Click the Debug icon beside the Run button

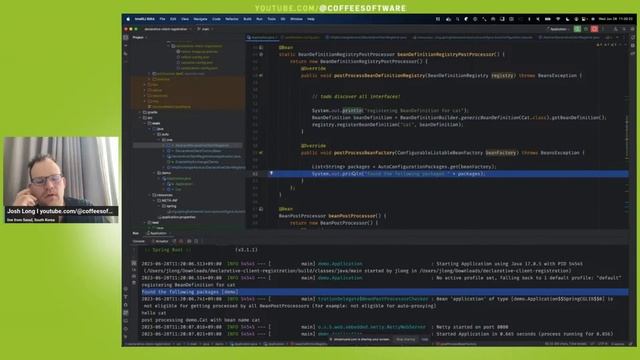[x=586, y=29]
